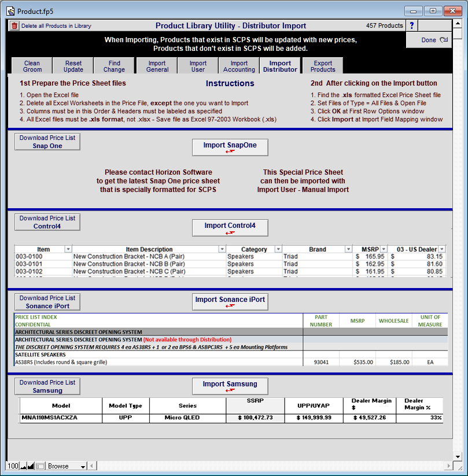Click item number 003-0101

tap(29, 264)
